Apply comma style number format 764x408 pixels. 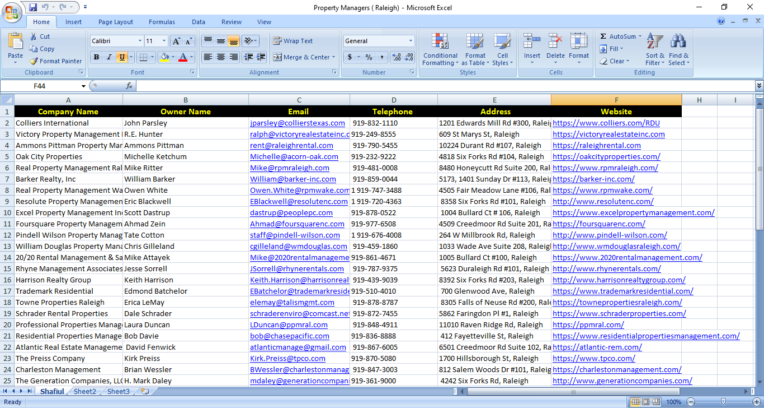(x=382, y=57)
